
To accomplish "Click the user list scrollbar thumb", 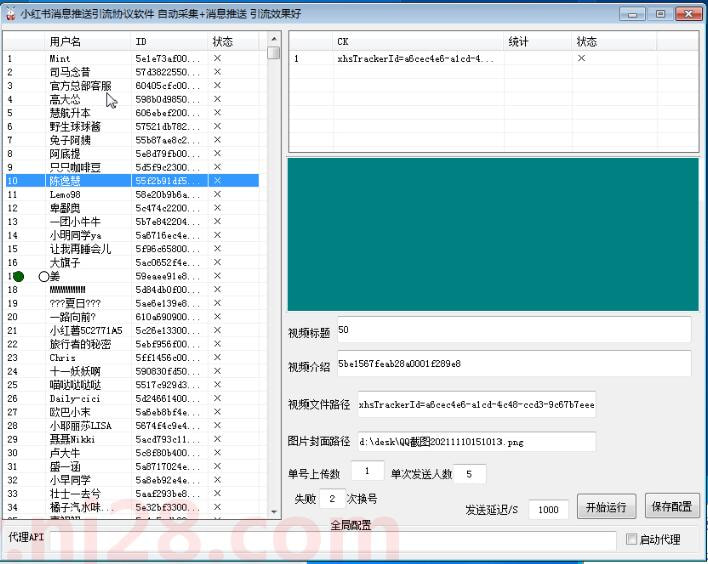I will 273,53.
